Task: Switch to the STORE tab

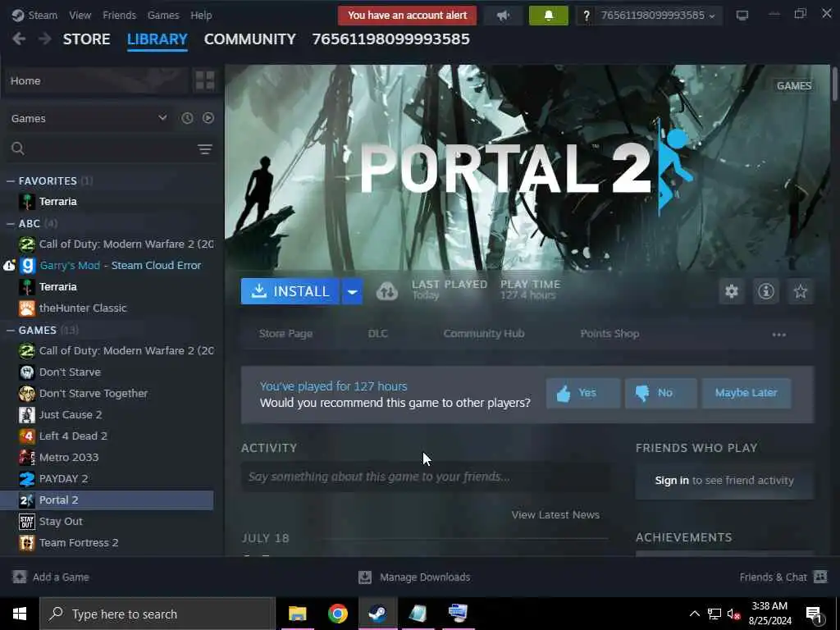Action: coord(86,39)
